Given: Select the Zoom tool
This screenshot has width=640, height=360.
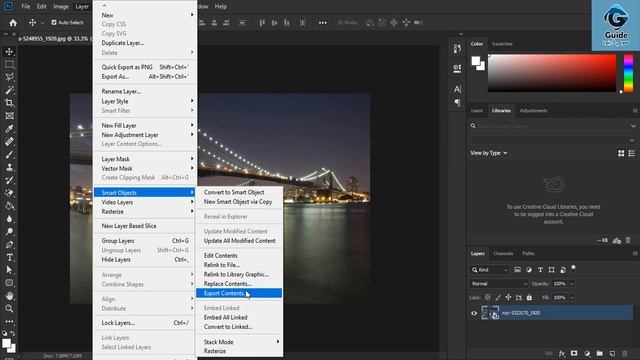Looking at the screenshot, I should click(x=9, y=308).
